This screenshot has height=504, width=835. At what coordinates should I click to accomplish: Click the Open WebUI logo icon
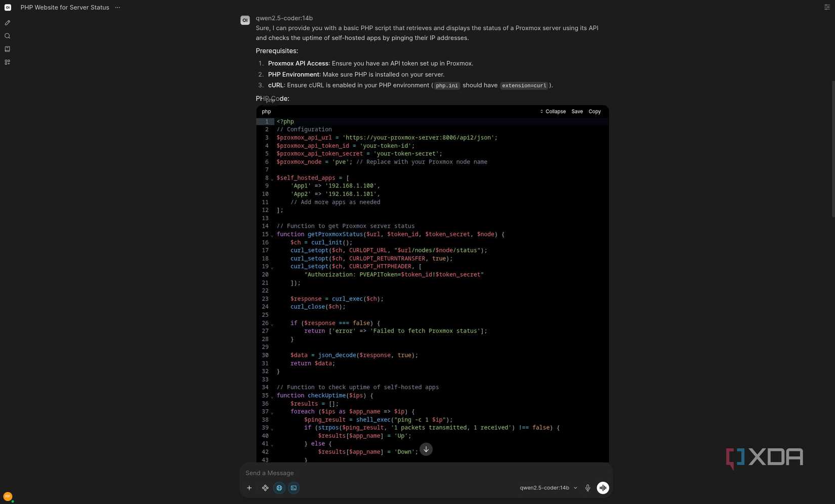coord(8,7)
